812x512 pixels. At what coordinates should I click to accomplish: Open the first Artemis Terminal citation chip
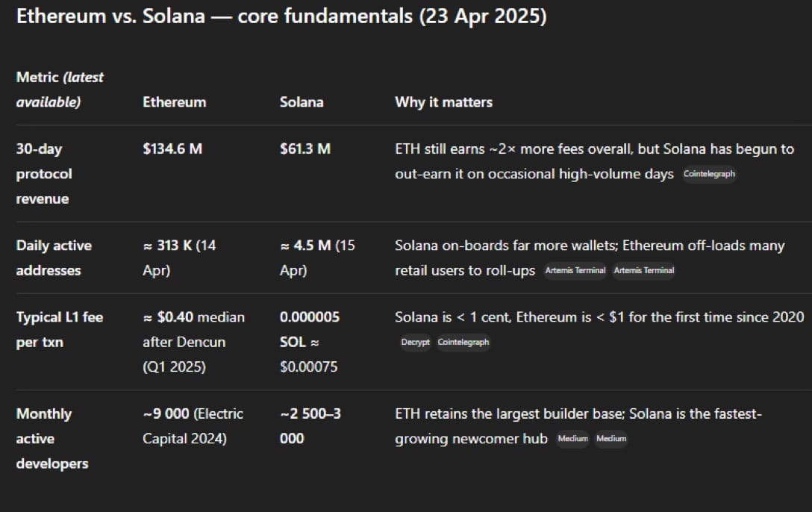tap(575, 270)
